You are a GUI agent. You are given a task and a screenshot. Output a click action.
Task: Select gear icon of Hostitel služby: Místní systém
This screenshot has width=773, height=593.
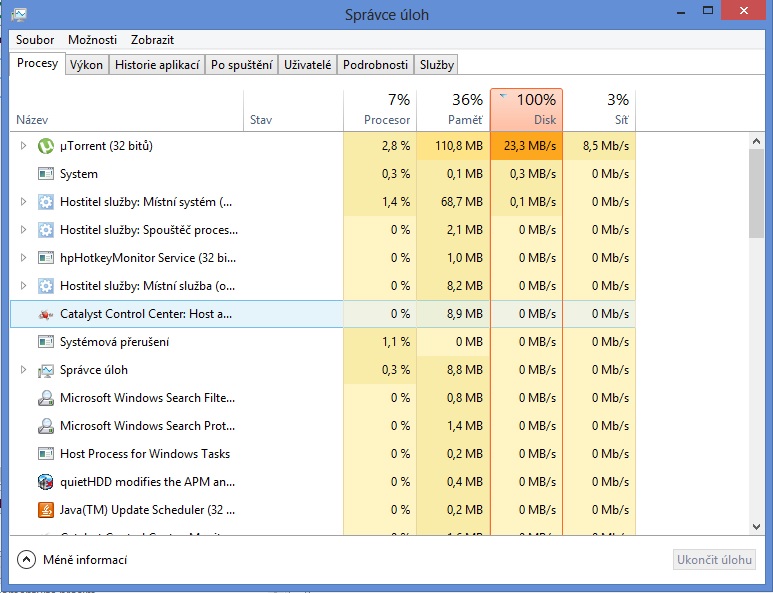tap(46, 202)
